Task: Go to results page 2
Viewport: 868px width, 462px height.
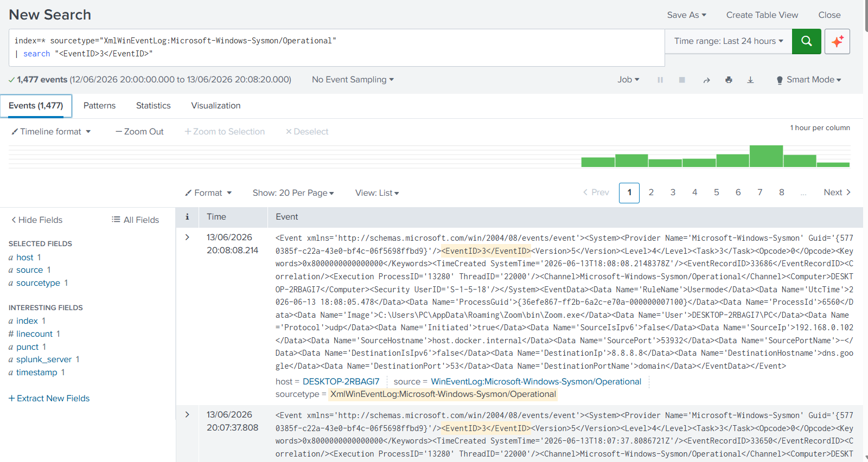Action: (651, 193)
